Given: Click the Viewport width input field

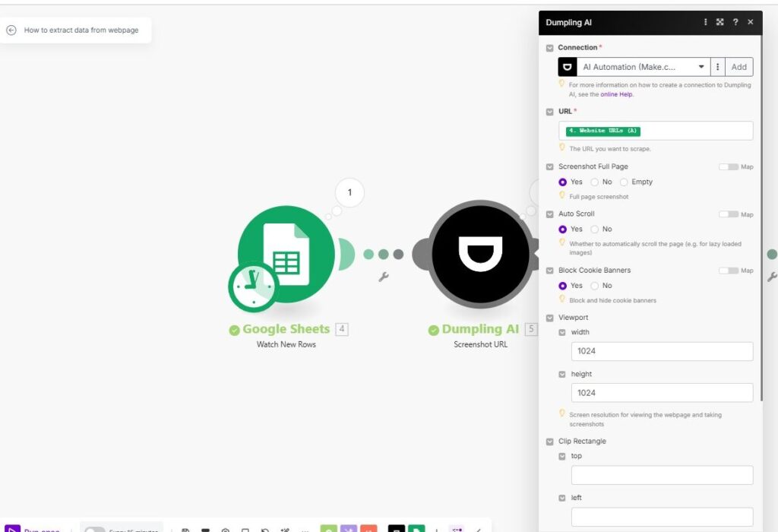Looking at the screenshot, I should (x=662, y=351).
